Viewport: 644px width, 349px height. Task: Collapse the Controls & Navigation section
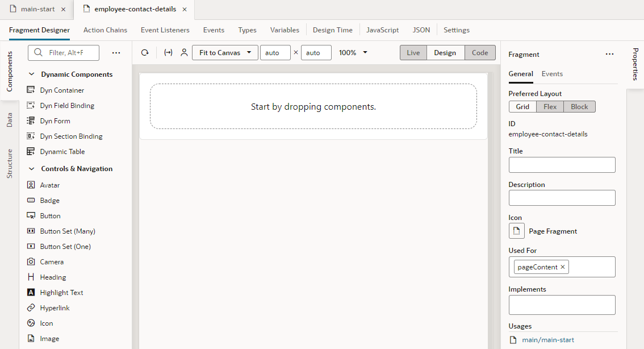(x=32, y=169)
